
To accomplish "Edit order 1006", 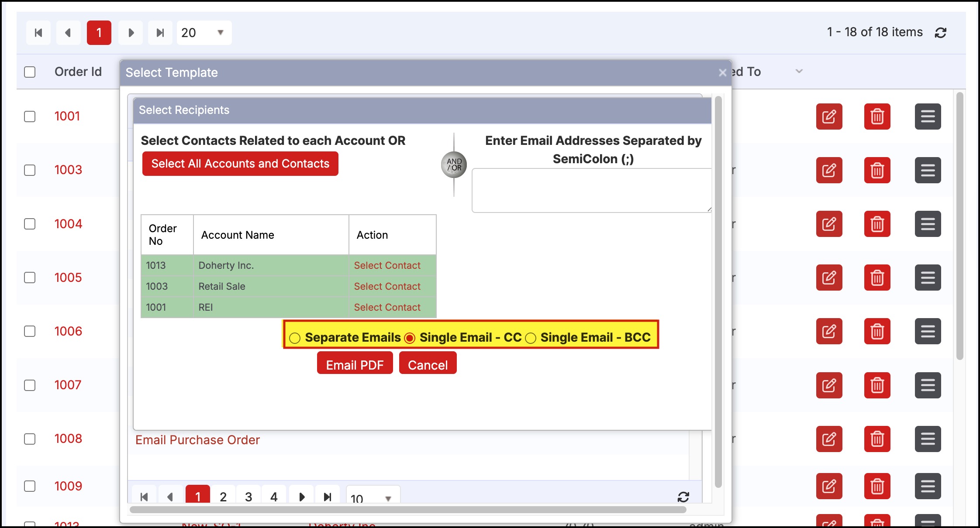I will point(829,331).
